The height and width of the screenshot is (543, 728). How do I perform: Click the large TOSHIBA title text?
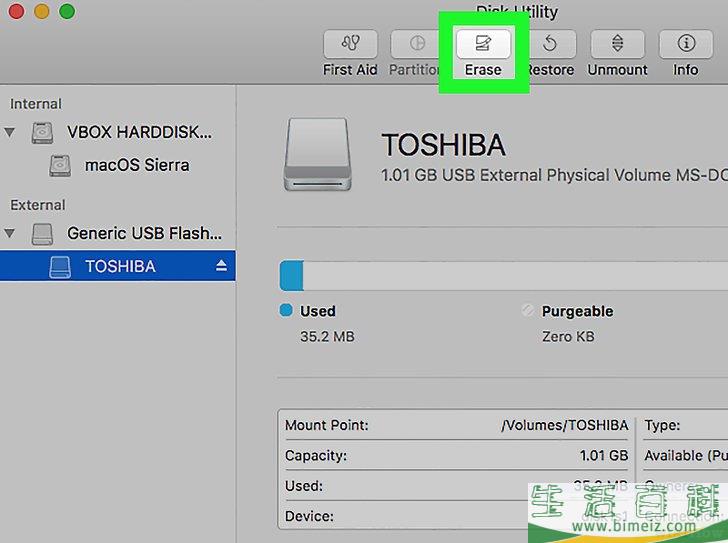click(443, 145)
